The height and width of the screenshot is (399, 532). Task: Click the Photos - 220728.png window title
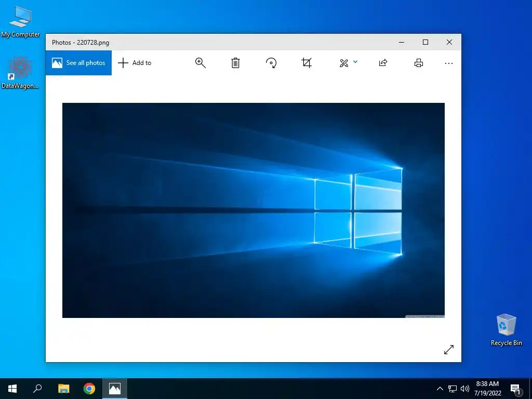[x=81, y=43]
